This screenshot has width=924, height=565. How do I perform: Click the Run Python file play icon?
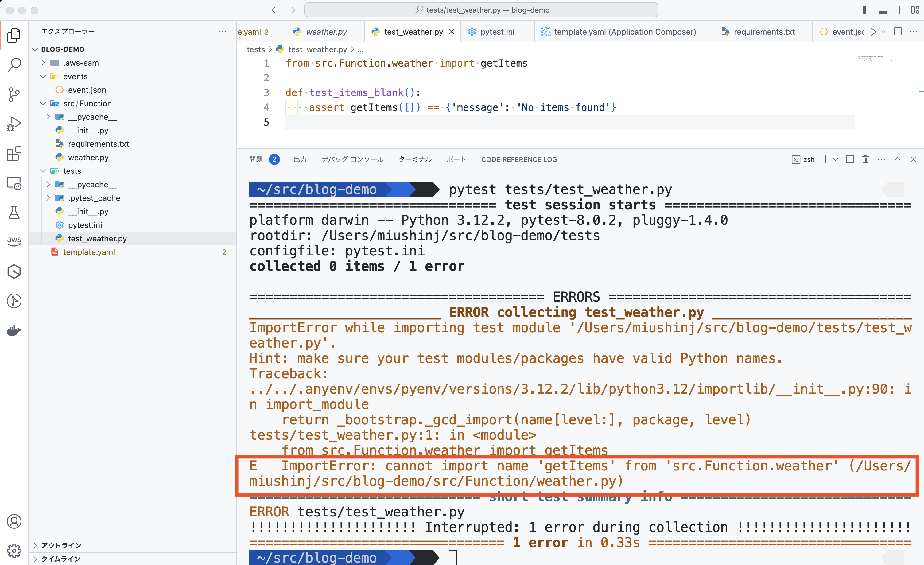coord(873,32)
